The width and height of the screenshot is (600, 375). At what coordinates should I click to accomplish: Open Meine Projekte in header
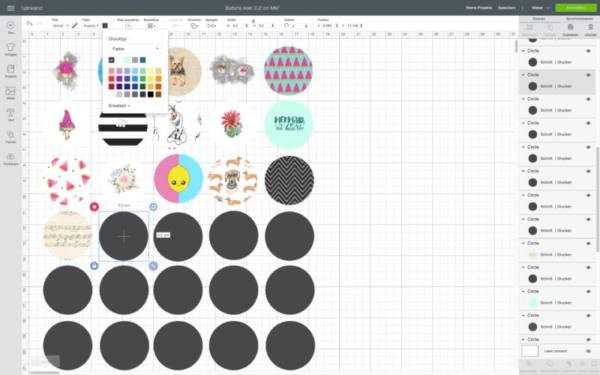(479, 8)
